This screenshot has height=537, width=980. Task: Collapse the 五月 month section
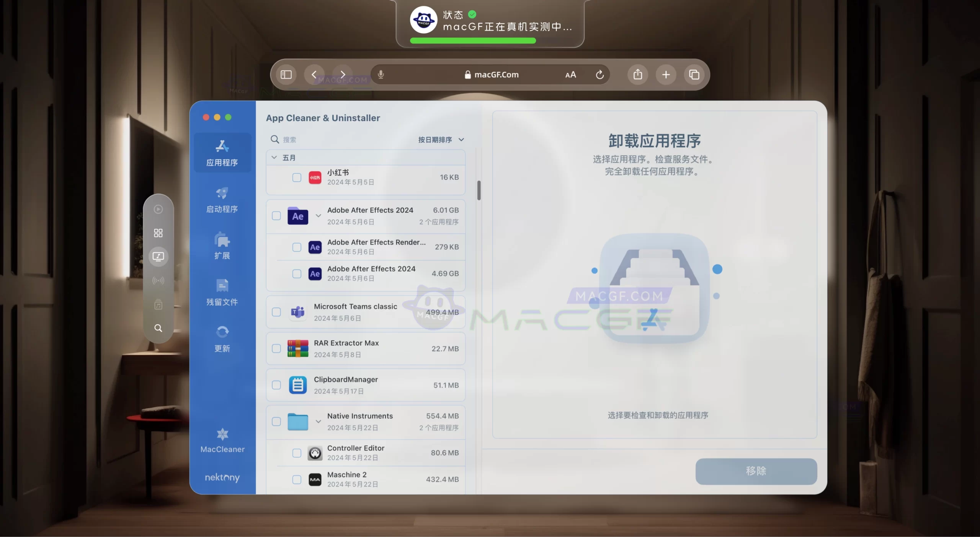274,158
